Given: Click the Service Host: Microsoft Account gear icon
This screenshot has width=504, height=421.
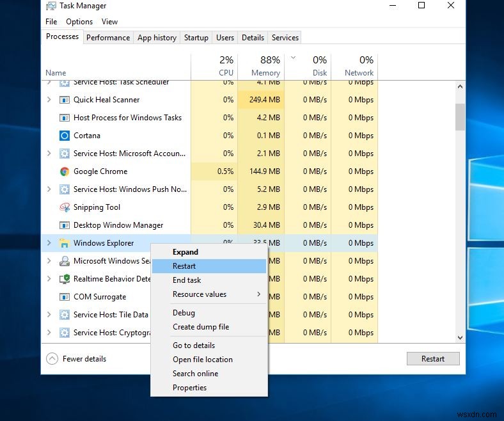Looking at the screenshot, I should point(65,154).
